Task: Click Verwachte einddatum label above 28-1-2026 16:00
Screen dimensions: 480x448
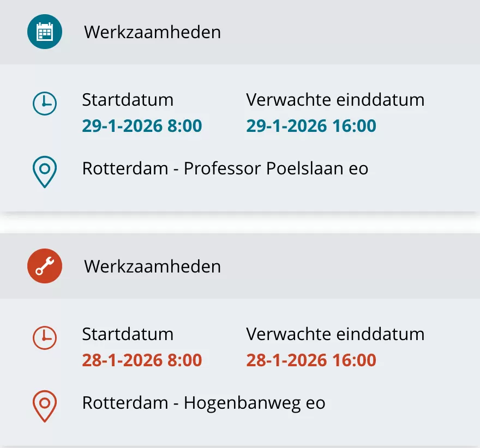Action: (x=335, y=334)
